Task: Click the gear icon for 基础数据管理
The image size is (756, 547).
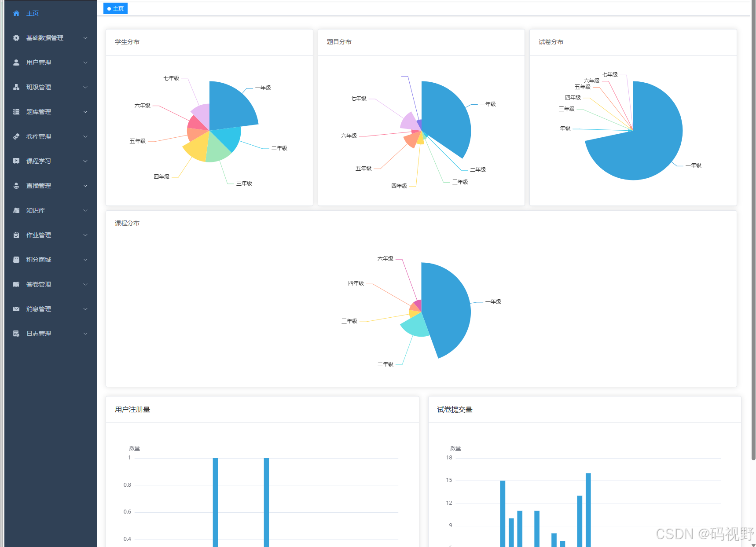Action: [16, 38]
